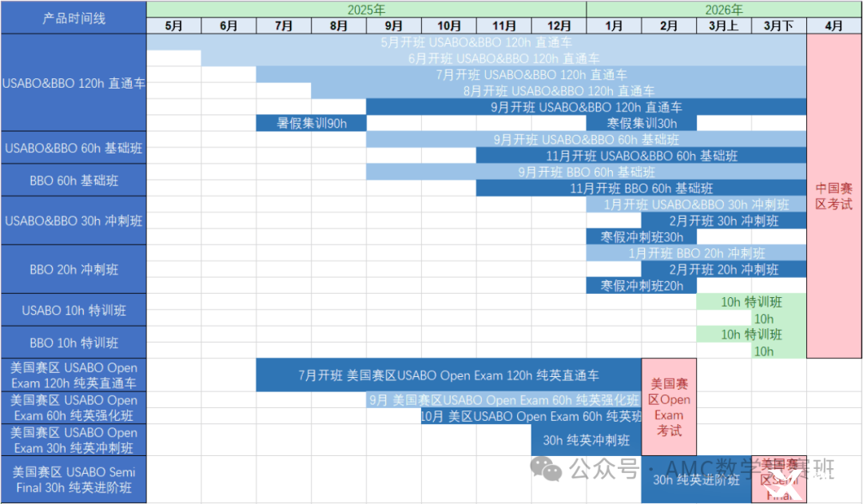Select the 2026年 year header

(x=724, y=10)
